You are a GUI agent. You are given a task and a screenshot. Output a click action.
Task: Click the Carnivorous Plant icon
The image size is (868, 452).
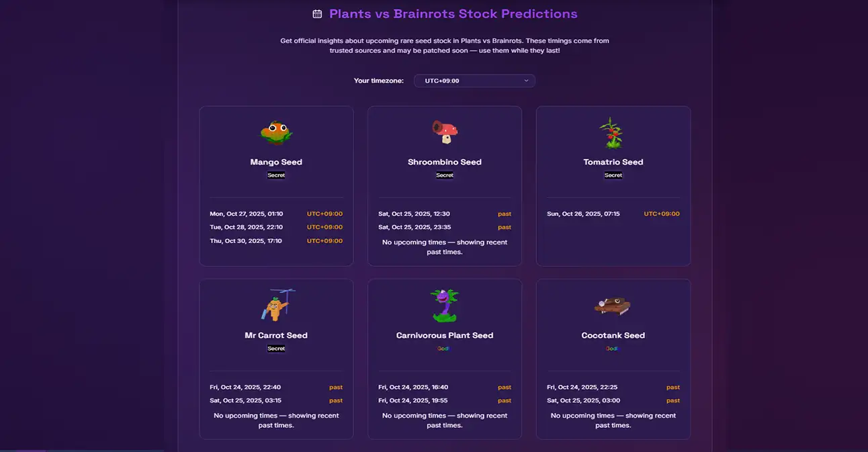pos(445,305)
